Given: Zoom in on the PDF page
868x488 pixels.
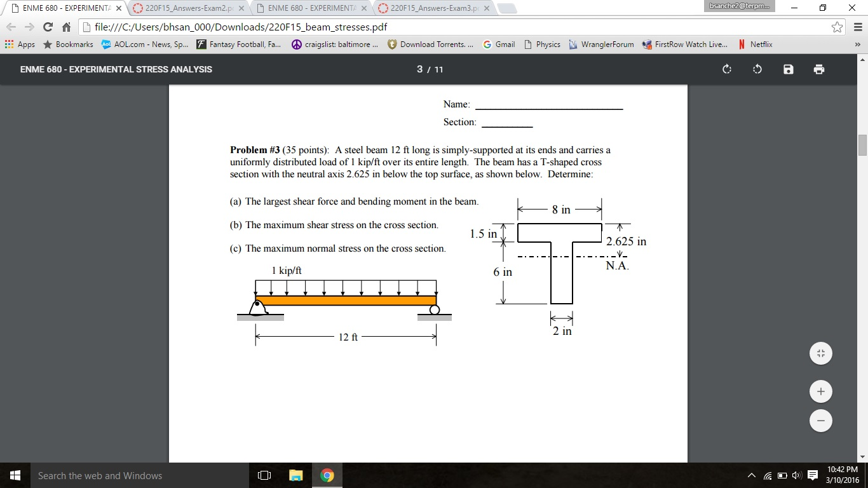Looking at the screenshot, I should [x=820, y=391].
